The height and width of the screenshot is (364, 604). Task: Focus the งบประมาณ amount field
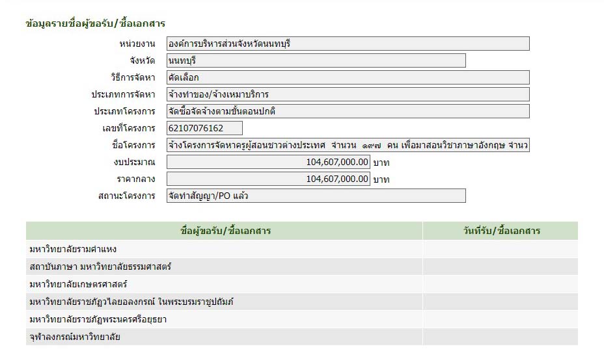268,162
